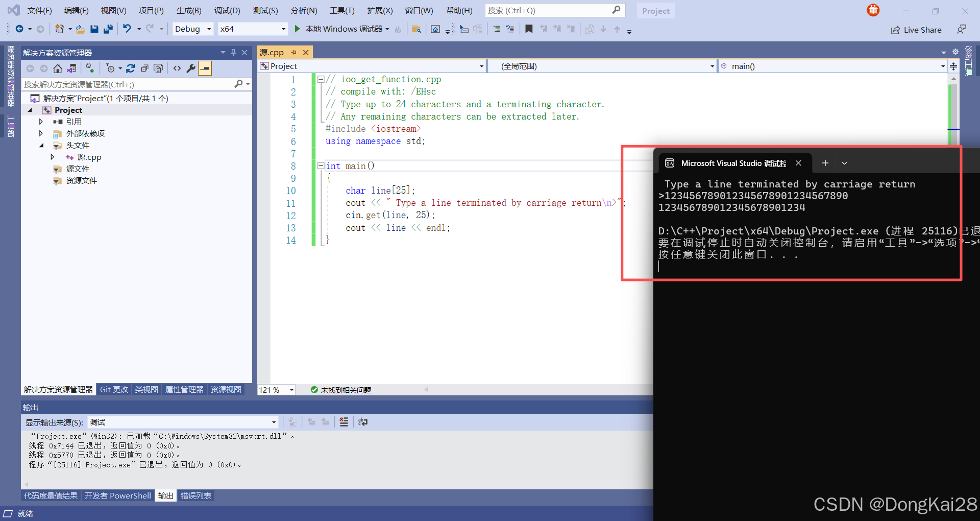Collapse the main function on line 8

pos(321,166)
